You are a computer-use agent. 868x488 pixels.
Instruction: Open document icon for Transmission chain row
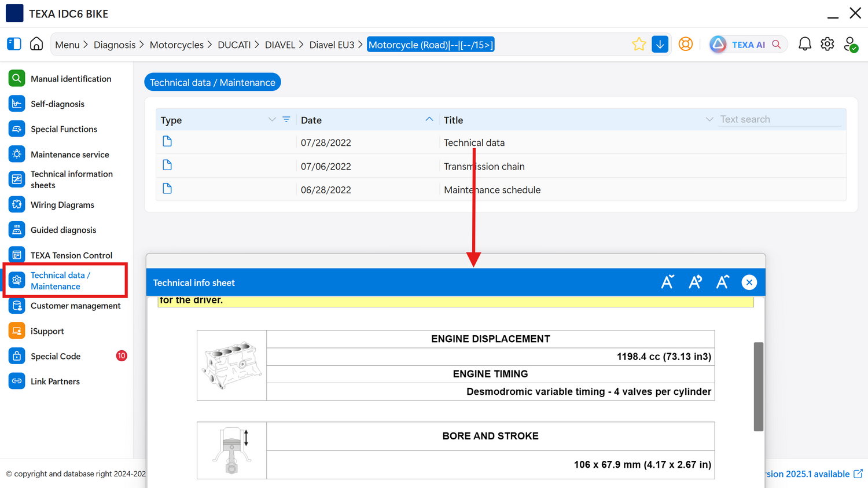pyautogui.click(x=167, y=165)
